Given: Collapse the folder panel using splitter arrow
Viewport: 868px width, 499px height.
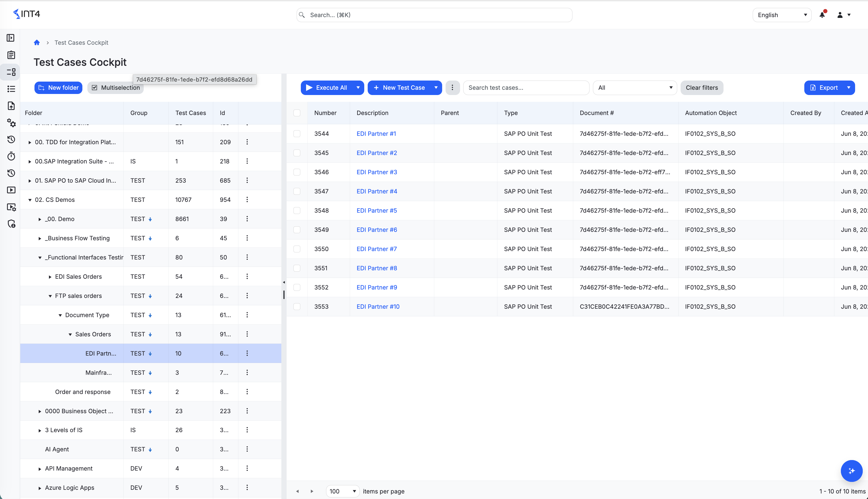Looking at the screenshot, I should coord(284,282).
